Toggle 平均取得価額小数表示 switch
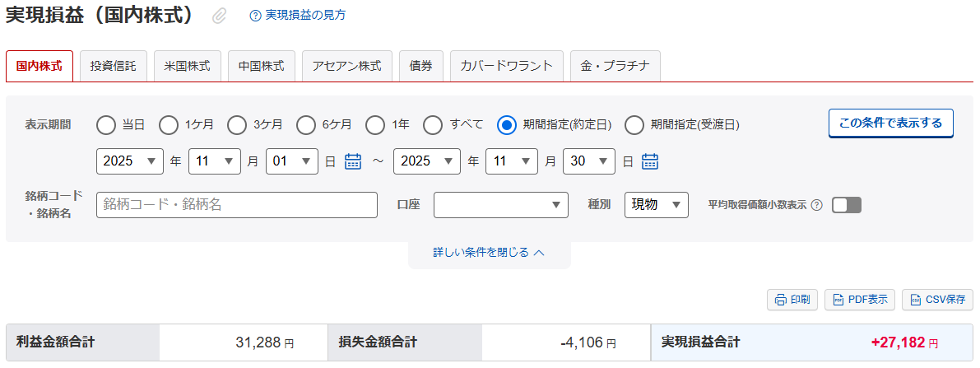The image size is (980, 368). pos(846,205)
